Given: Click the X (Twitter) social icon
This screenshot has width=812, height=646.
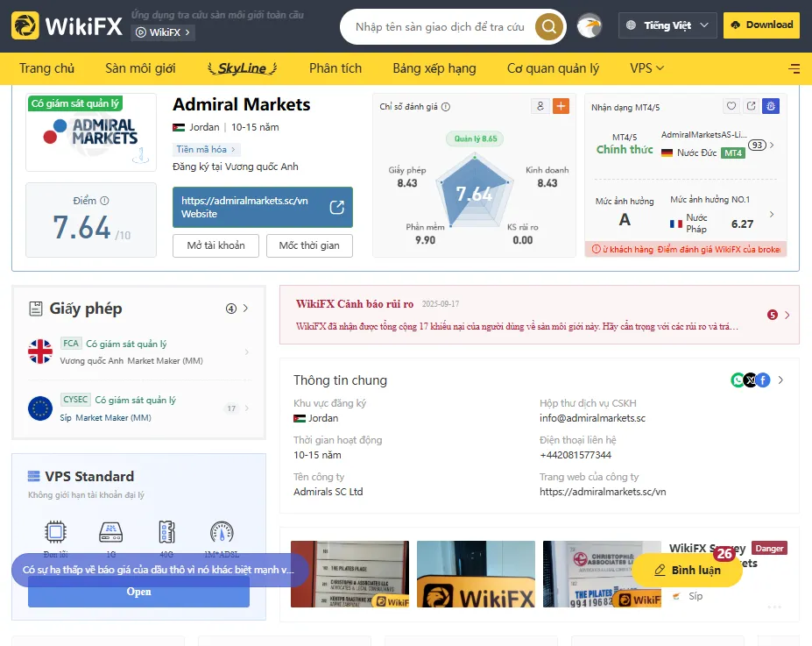Looking at the screenshot, I should coord(750,380).
